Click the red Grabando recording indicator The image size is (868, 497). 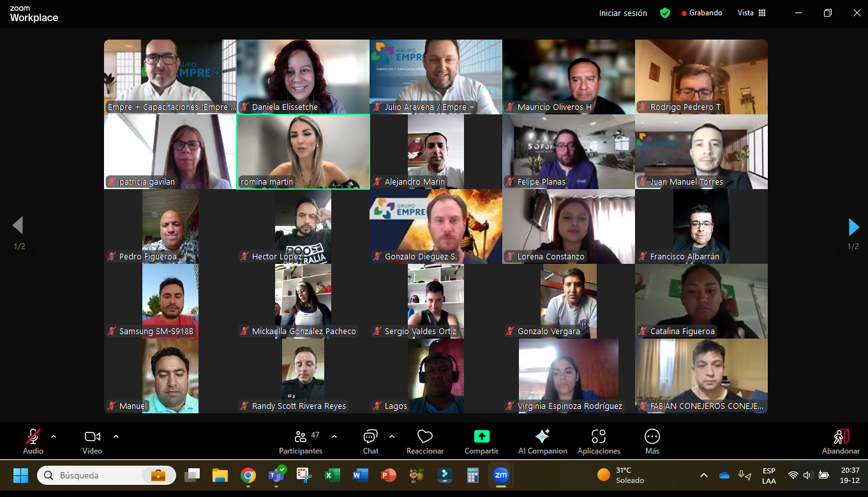click(x=702, y=13)
